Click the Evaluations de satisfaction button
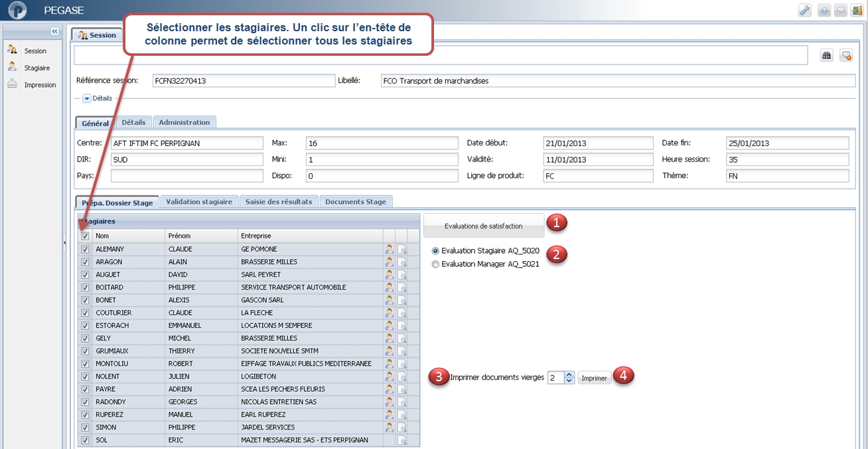 tap(484, 226)
